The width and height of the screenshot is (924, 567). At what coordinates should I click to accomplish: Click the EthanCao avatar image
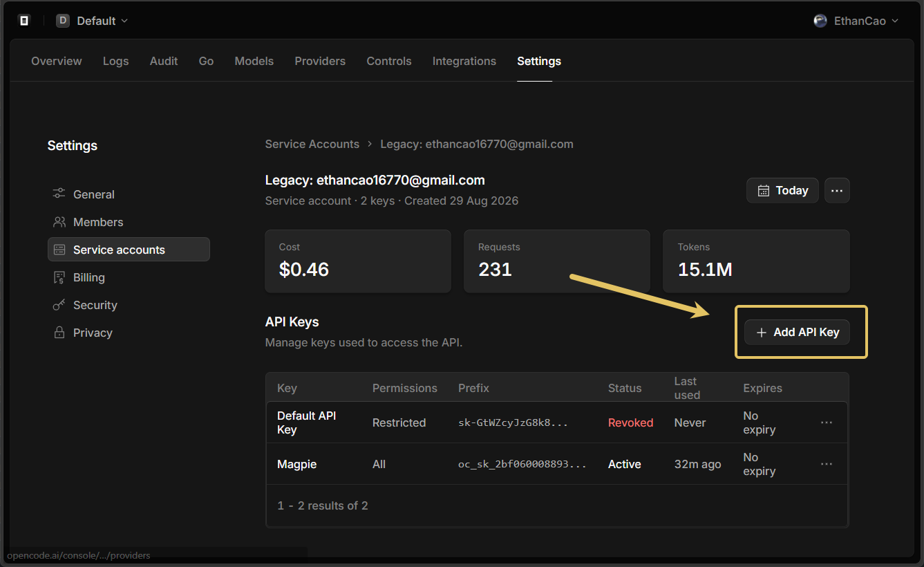click(820, 21)
